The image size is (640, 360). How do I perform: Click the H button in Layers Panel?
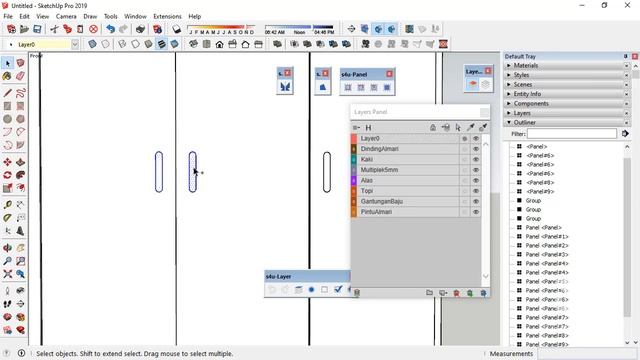[x=368, y=128]
